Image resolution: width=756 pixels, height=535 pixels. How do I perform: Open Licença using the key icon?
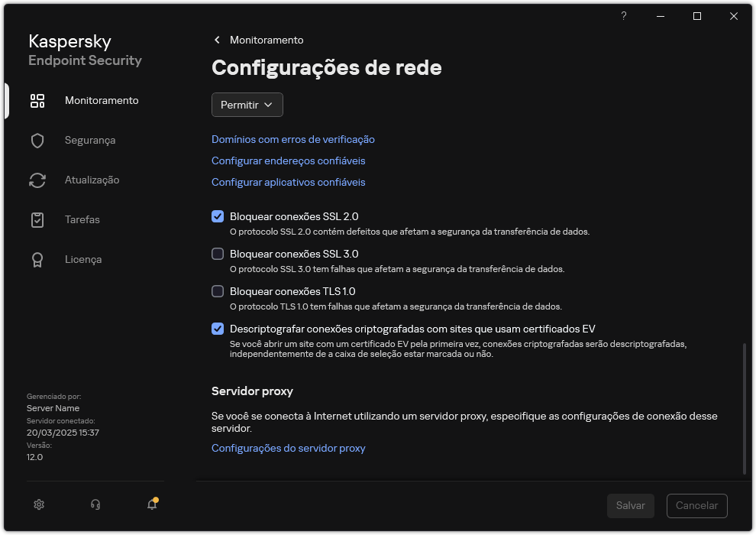click(37, 259)
